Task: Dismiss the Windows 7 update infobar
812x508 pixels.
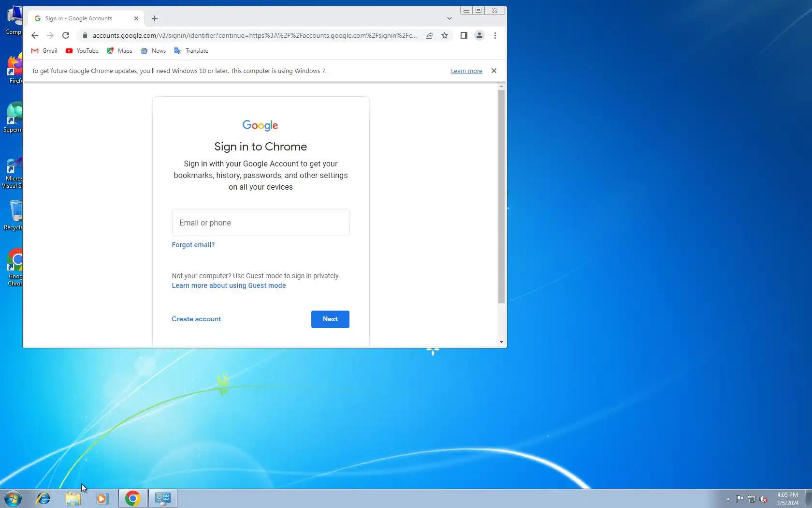Action: [494, 71]
